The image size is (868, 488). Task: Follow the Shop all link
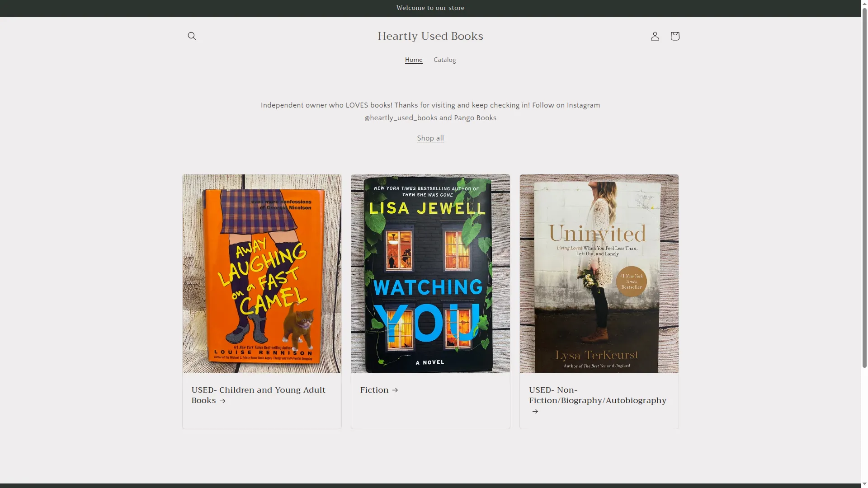[x=430, y=138]
